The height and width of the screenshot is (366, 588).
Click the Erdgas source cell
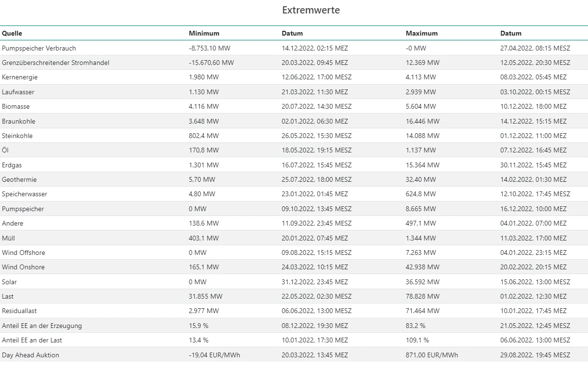(x=12, y=165)
